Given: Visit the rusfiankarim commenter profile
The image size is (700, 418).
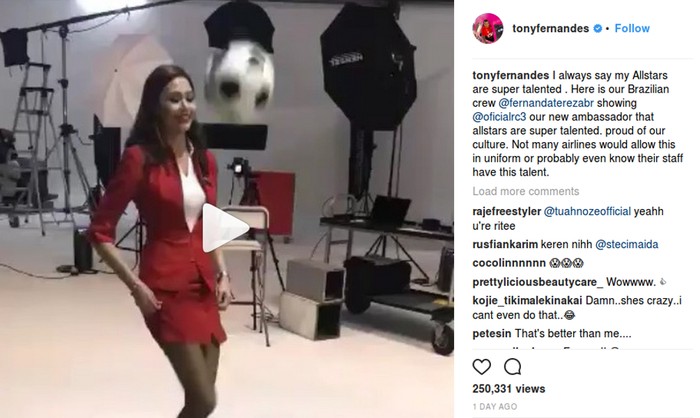Looking at the screenshot, I should (505, 244).
